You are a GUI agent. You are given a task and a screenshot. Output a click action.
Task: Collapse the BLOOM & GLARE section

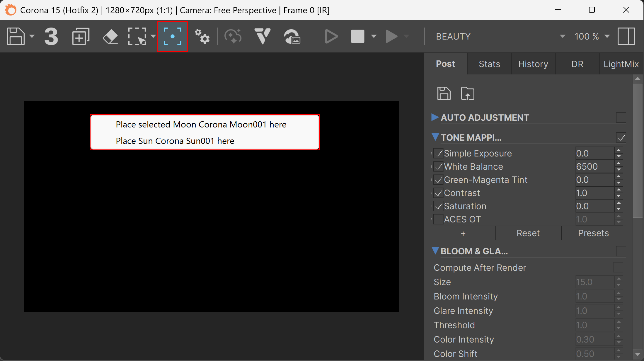435,251
